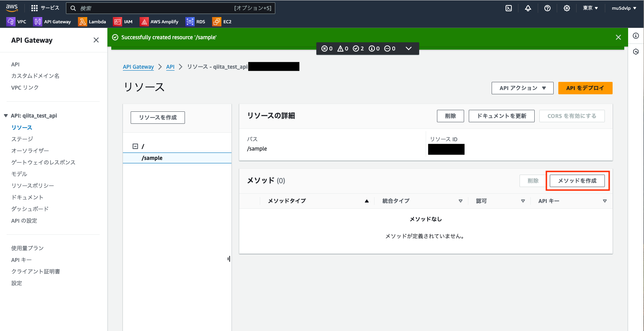
Task: Click リソースを作成 button
Action: point(158,118)
